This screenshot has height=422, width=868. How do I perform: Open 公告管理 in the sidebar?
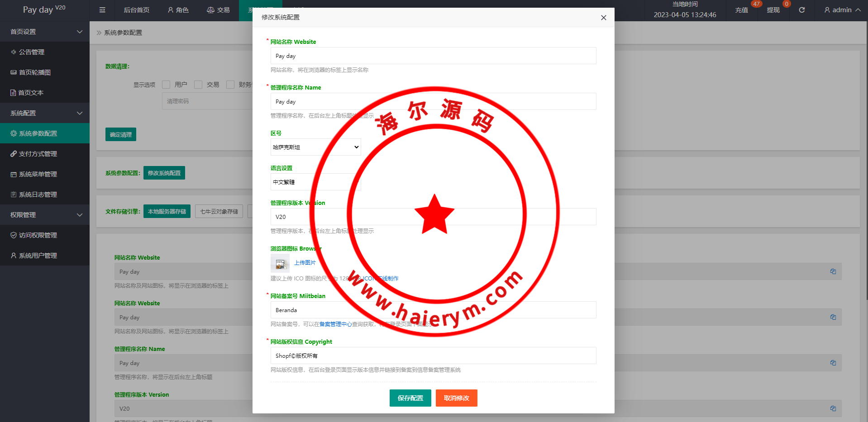32,52
